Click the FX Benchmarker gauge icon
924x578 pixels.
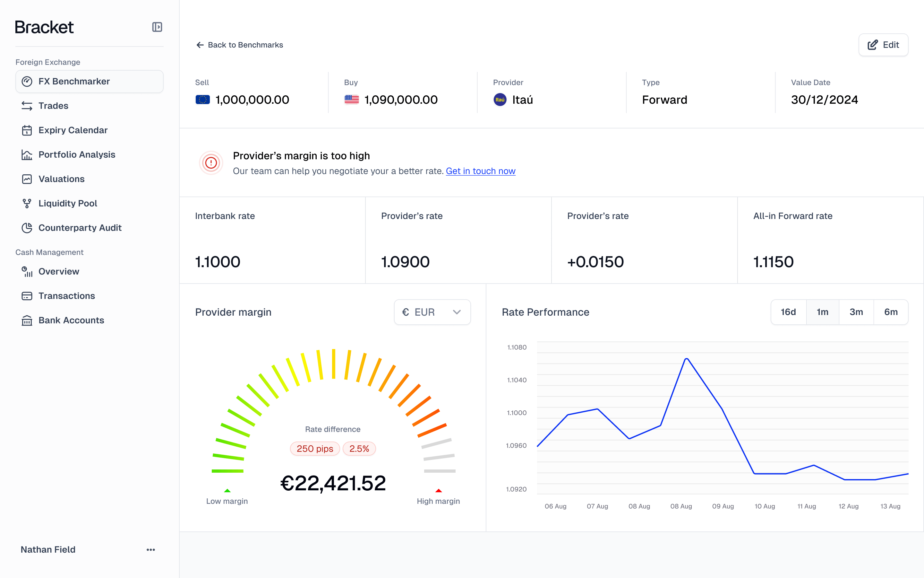pyautogui.click(x=27, y=82)
